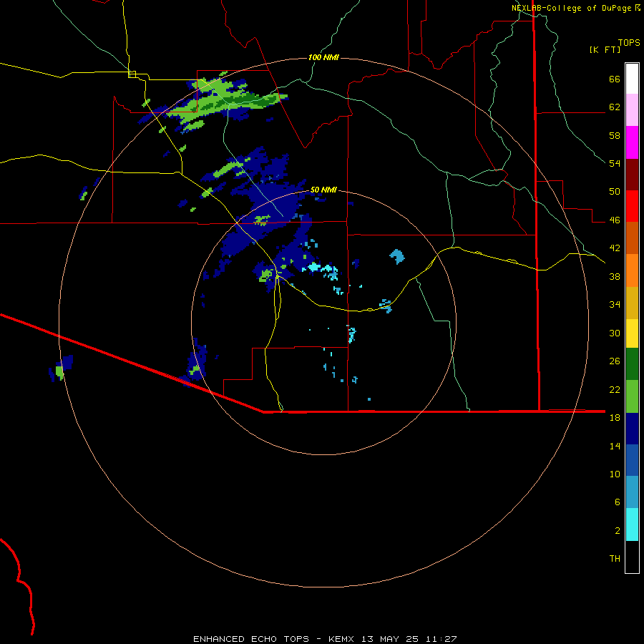Click the [K FT] units label
The width and height of the screenshot is (644, 644).
pyautogui.click(x=605, y=49)
